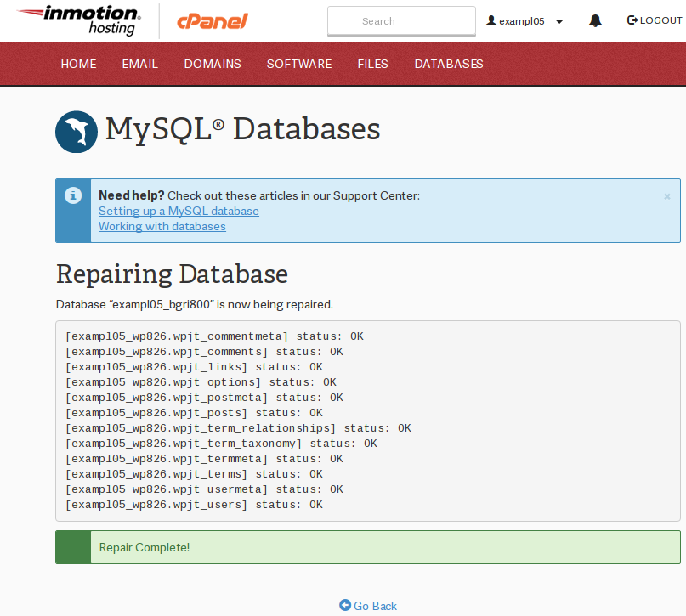Click inside the repair status output box
Viewport: 686px width, 616px height.
tap(510, 421)
